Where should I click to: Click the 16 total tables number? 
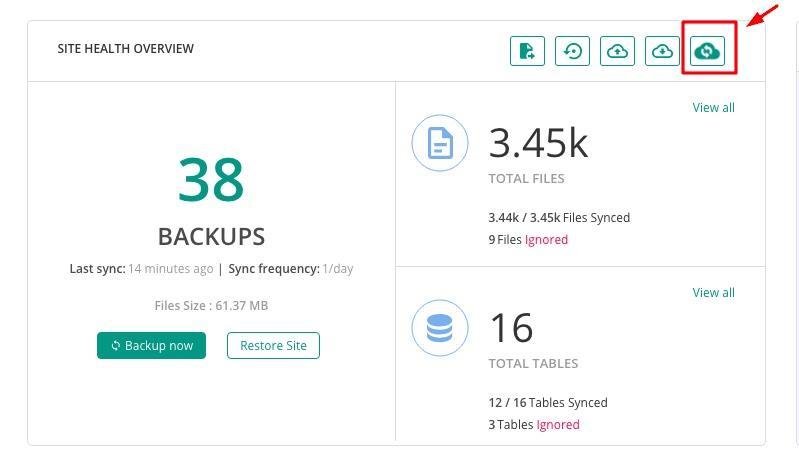tap(511, 328)
